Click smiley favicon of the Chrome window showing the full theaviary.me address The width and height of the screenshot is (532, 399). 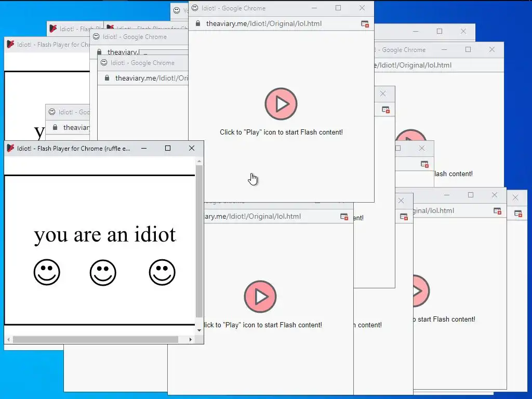[195, 8]
